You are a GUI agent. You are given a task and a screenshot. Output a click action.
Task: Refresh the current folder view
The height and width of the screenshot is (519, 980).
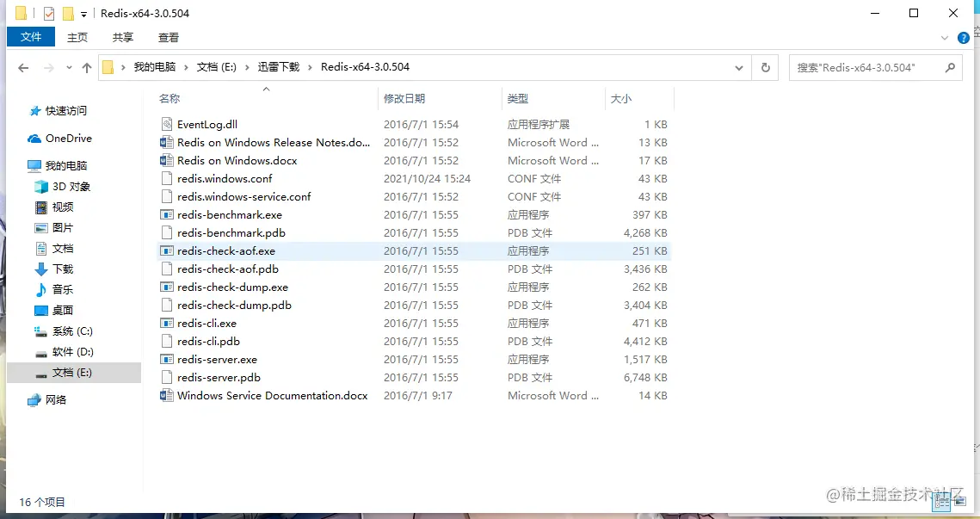[765, 67]
